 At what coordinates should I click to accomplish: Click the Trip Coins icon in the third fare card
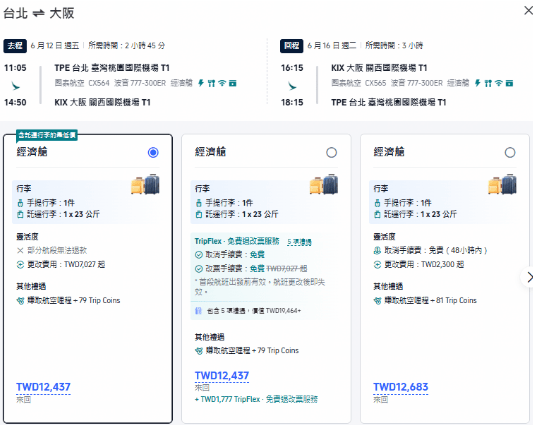tap(377, 301)
